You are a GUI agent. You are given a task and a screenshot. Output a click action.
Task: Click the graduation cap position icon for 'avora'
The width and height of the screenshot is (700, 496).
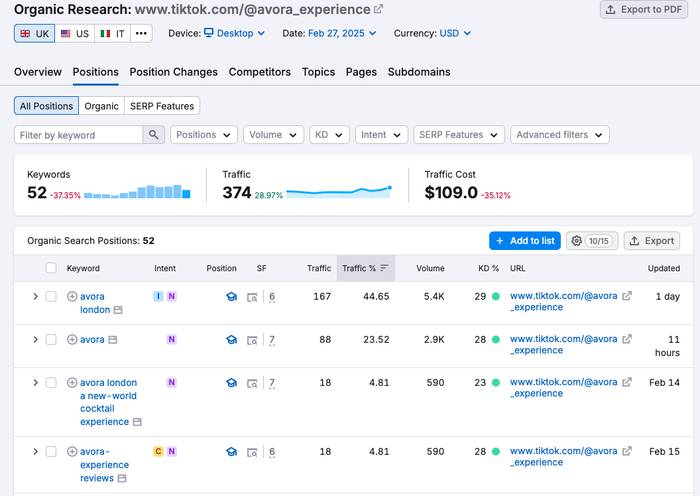tap(231, 340)
